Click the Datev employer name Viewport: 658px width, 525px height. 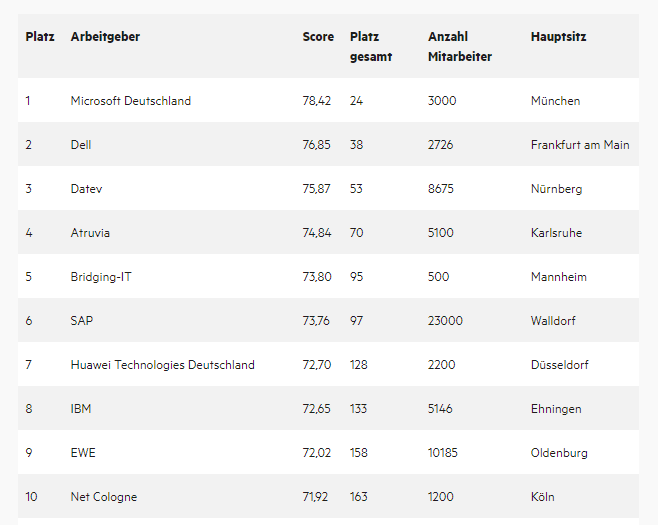[86, 189]
